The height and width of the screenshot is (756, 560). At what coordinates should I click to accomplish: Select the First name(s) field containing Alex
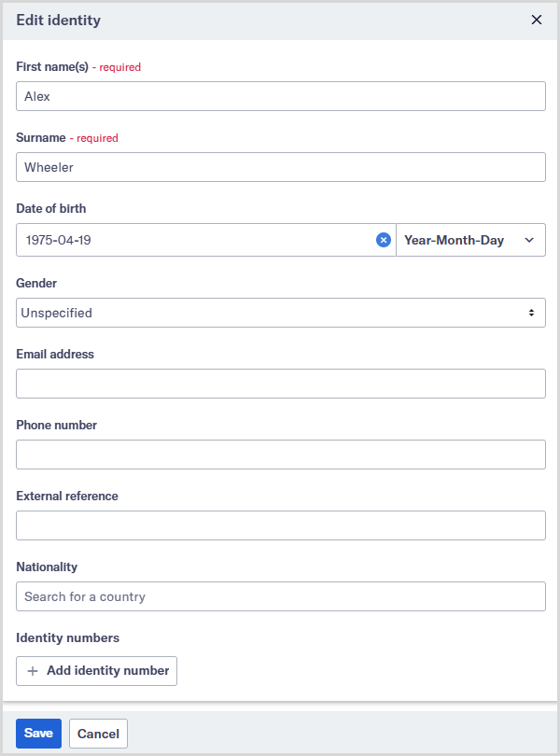click(280, 95)
